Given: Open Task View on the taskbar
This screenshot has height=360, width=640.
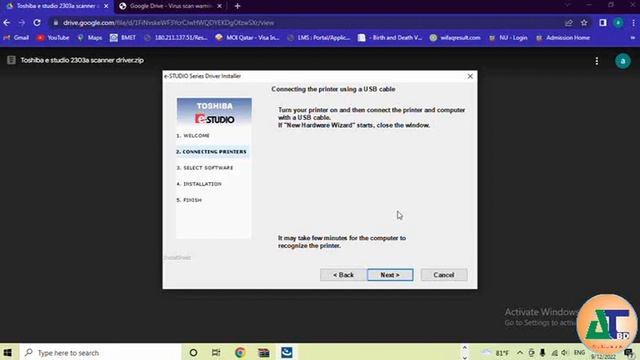Looking at the screenshot, I should 216,352.
